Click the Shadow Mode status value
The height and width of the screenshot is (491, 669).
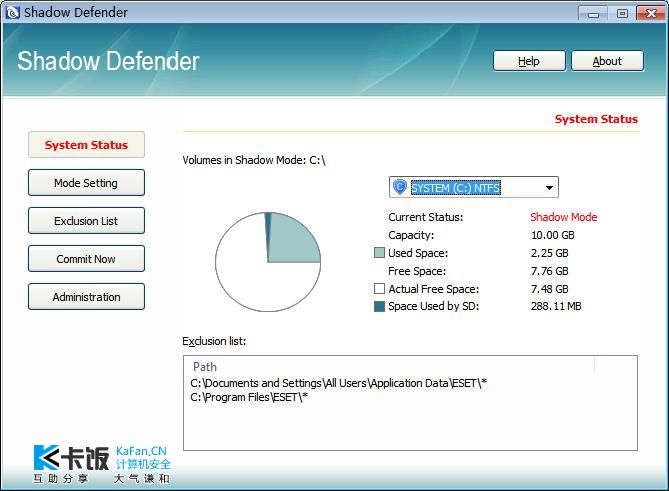point(564,217)
